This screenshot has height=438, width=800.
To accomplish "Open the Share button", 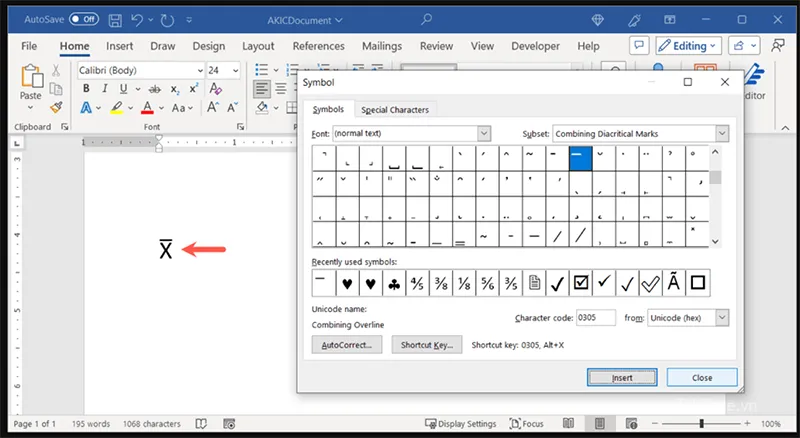I will click(744, 46).
